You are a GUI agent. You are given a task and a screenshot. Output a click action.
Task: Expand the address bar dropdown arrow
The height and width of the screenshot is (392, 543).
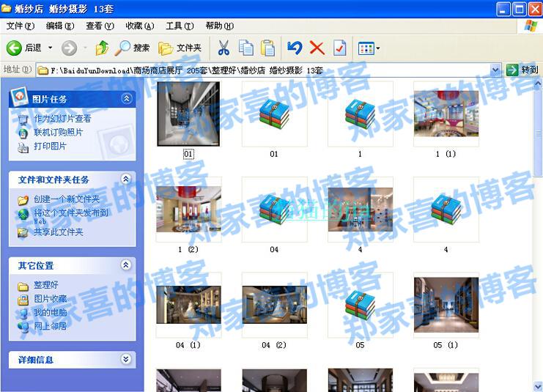(x=495, y=70)
